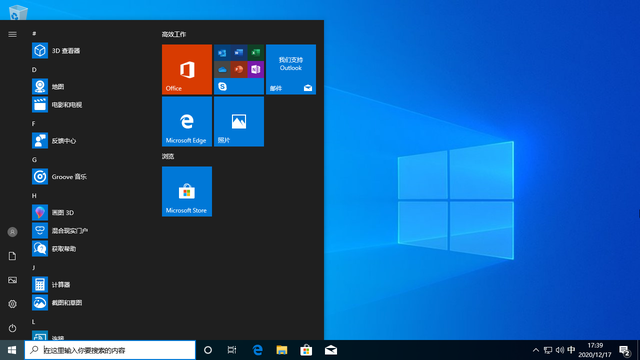Viewport: 640px width, 360px height.
Task: Open Skype from Office apps tile
Action: point(222,86)
